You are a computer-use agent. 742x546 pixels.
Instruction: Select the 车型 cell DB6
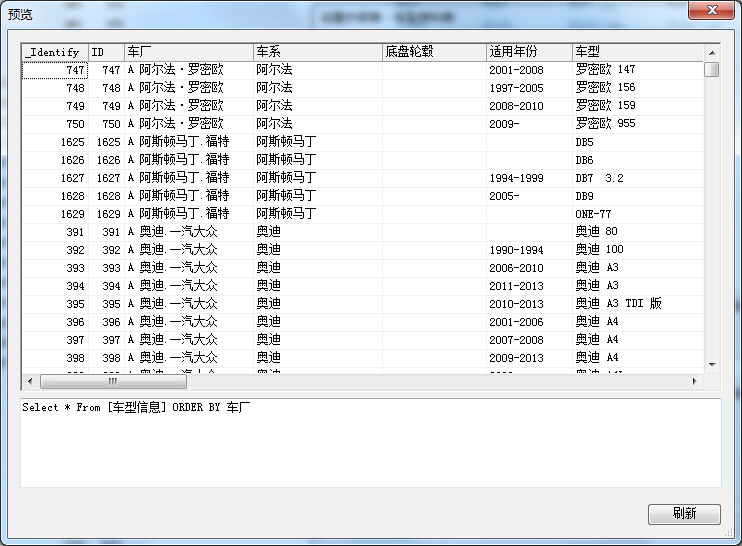click(x=638, y=160)
